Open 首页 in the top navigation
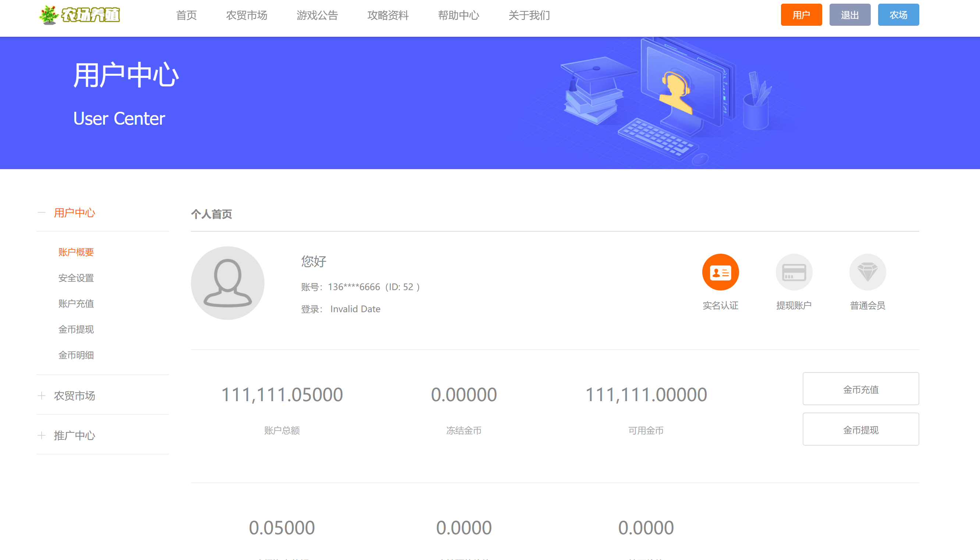 186,15
